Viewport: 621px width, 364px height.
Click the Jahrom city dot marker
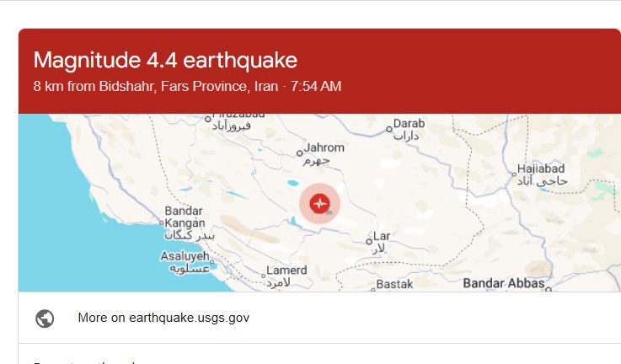coord(299,153)
